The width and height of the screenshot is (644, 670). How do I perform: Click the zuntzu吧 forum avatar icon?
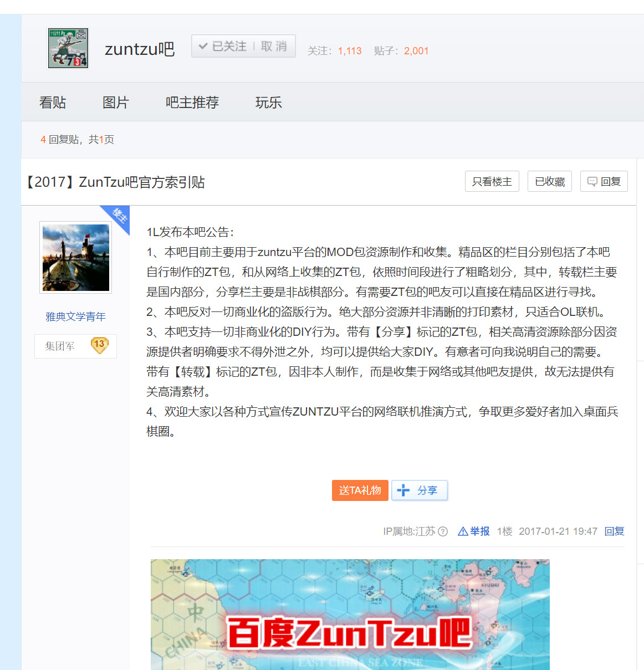click(x=68, y=48)
